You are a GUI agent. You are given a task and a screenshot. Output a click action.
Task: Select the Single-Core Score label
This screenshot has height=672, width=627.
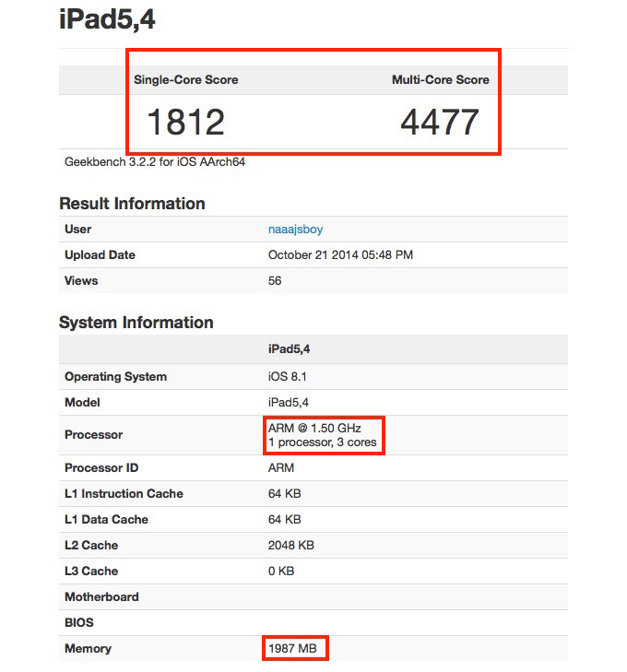186,79
